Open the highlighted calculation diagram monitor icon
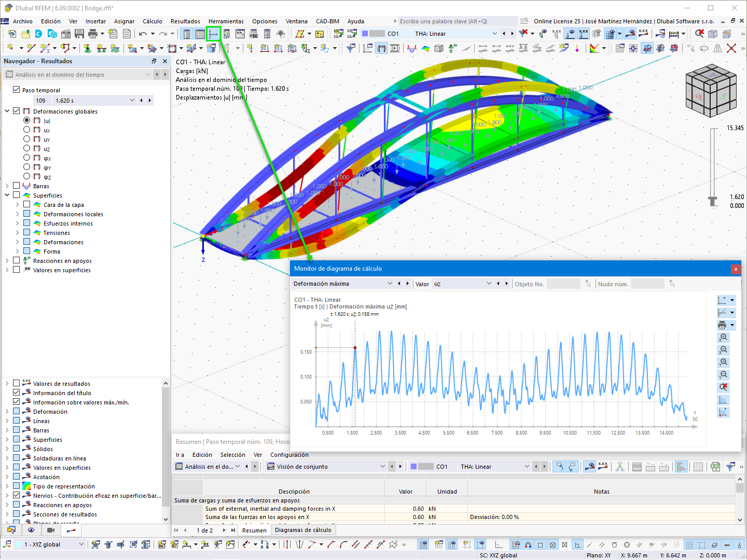The width and height of the screenshot is (747, 560). (x=213, y=34)
